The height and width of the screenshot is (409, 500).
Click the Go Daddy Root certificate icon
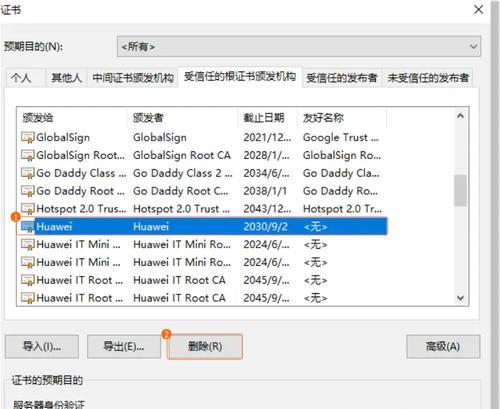[x=28, y=191]
